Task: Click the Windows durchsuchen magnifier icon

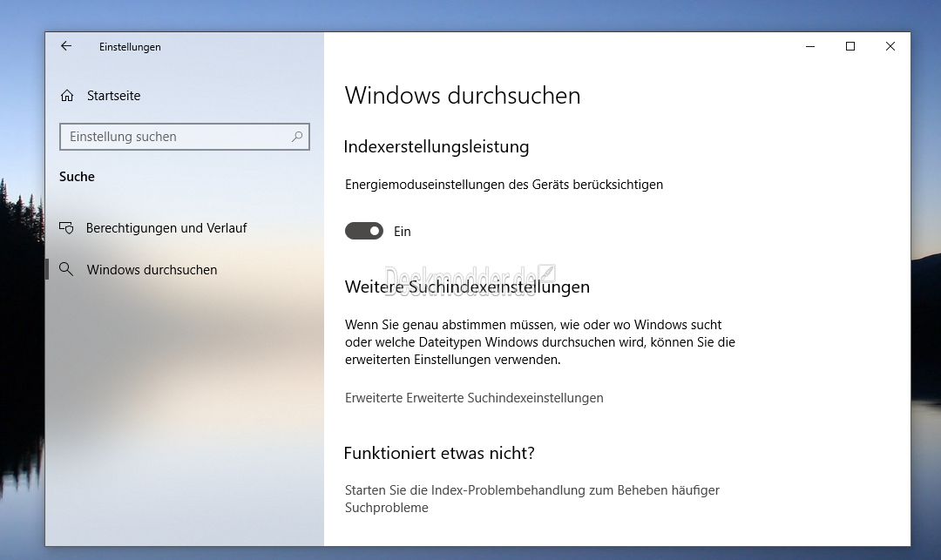Action: point(66,269)
